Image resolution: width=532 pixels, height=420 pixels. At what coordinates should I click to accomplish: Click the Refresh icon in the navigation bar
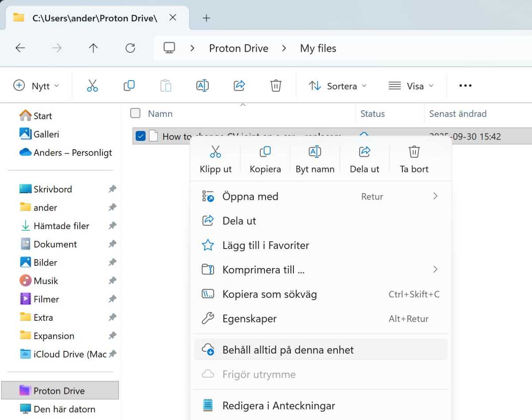pyautogui.click(x=130, y=48)
